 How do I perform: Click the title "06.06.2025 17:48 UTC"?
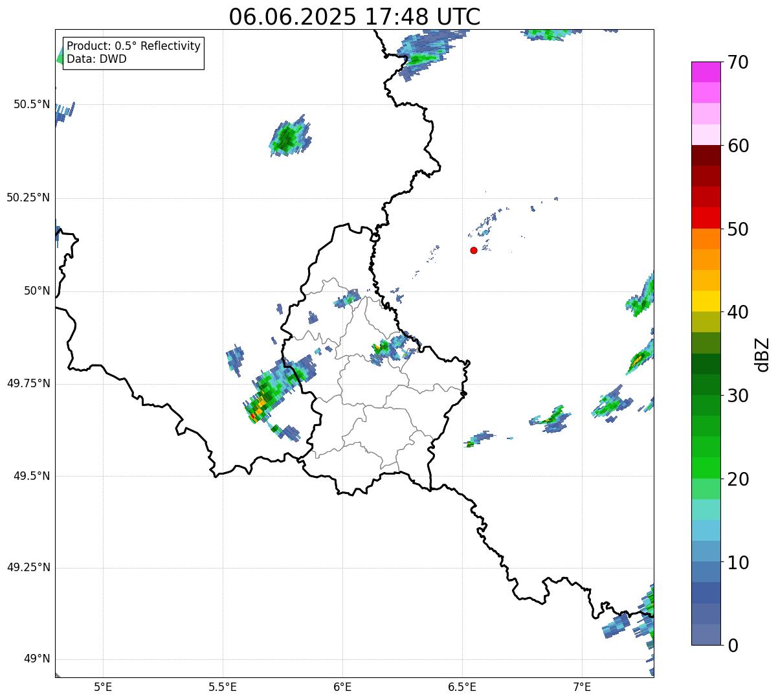(355, 17)
